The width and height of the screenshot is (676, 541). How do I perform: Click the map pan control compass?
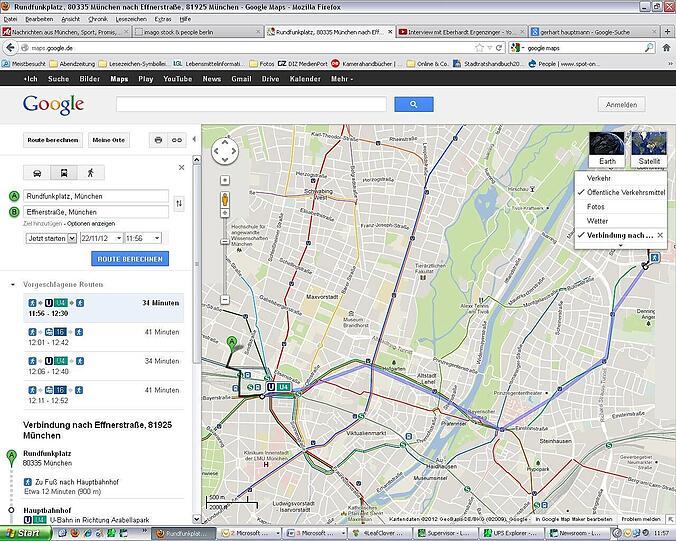[x=225, y=151]
